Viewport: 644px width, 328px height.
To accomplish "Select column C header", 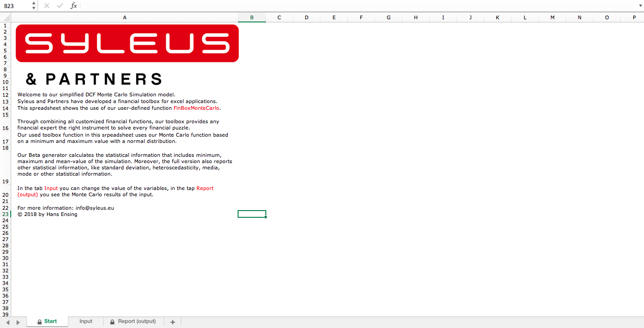I will pyautogui.click(x=279, y=17).
